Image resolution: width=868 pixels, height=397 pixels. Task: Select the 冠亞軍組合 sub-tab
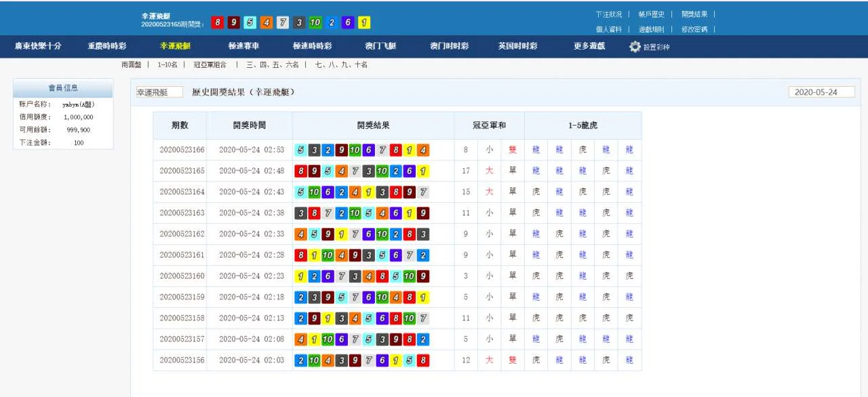click(210, 65)
